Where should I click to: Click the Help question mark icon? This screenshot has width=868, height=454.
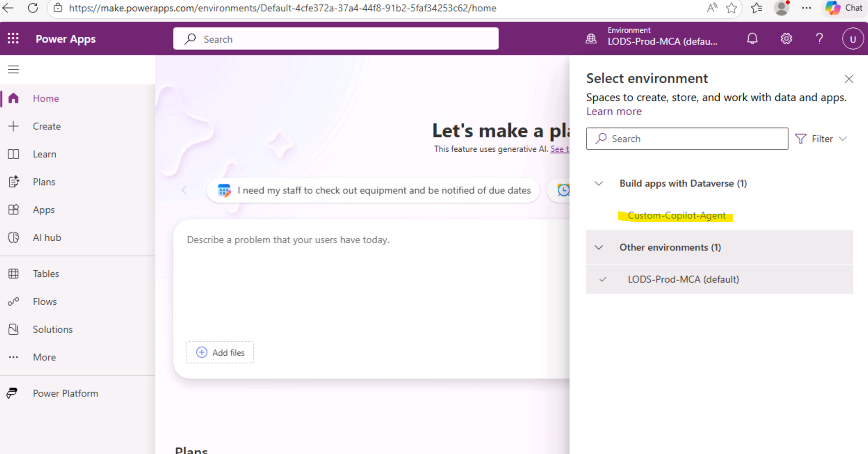819,38
